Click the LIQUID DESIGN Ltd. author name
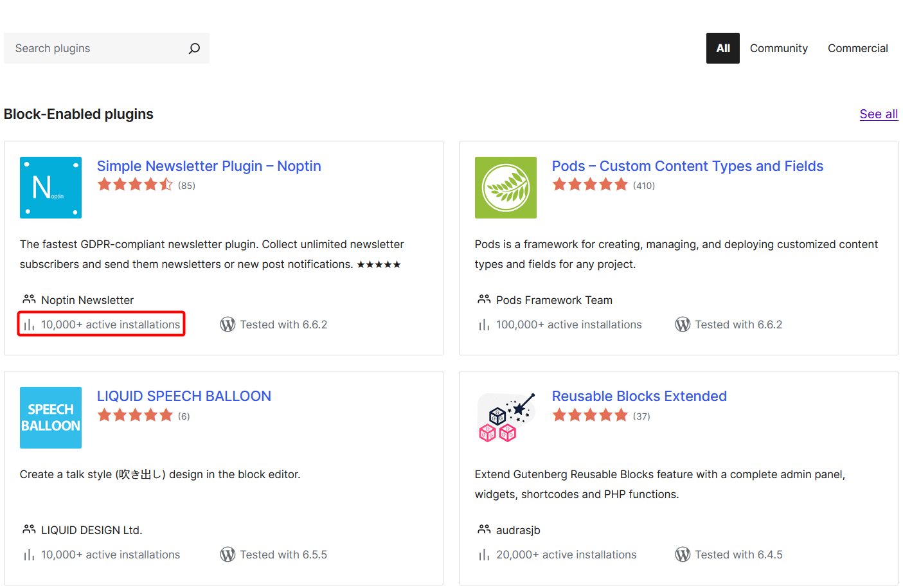The width and height of the screenshot is (903, 588). pos(92,530)
